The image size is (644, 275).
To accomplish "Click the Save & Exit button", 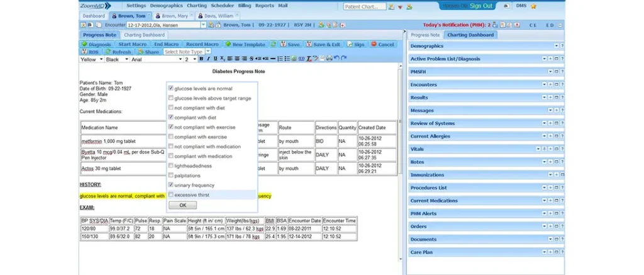I will [x=324, y=45].
